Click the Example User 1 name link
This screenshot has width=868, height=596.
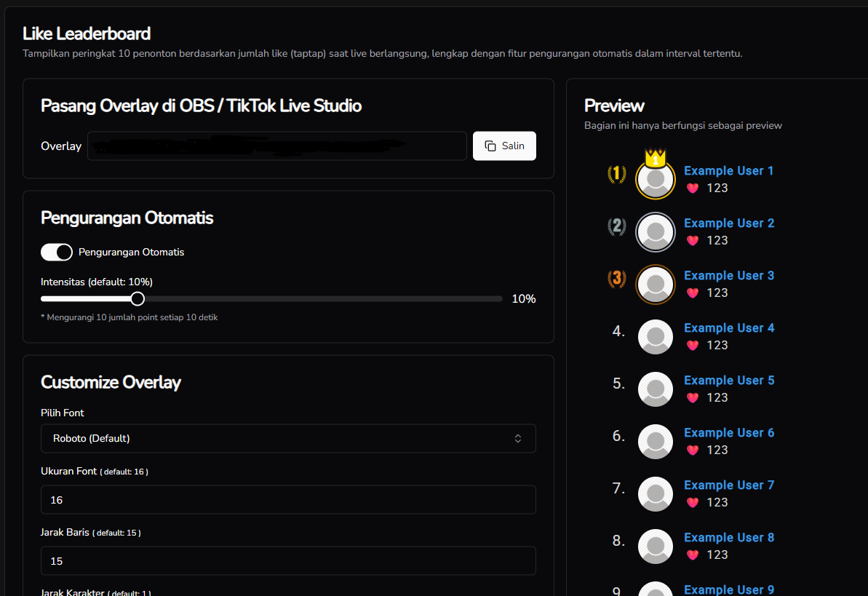[729, 171]
